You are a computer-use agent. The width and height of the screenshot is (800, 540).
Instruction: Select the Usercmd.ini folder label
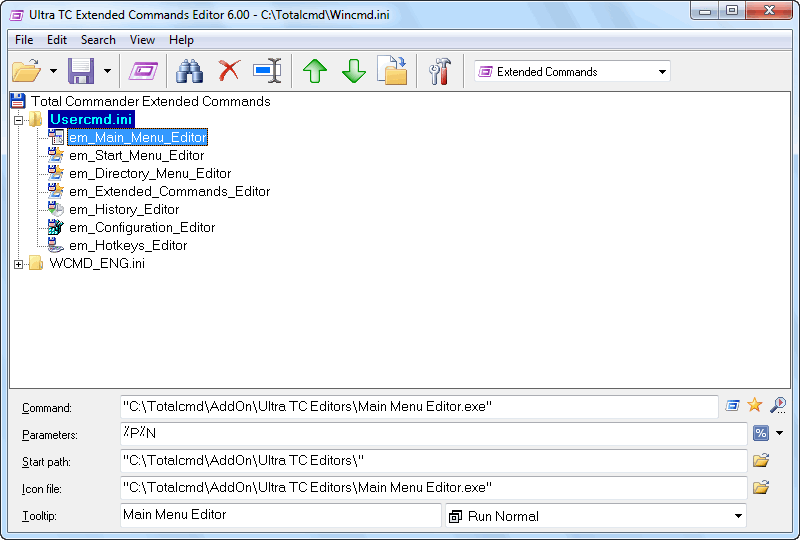point(91,119)
